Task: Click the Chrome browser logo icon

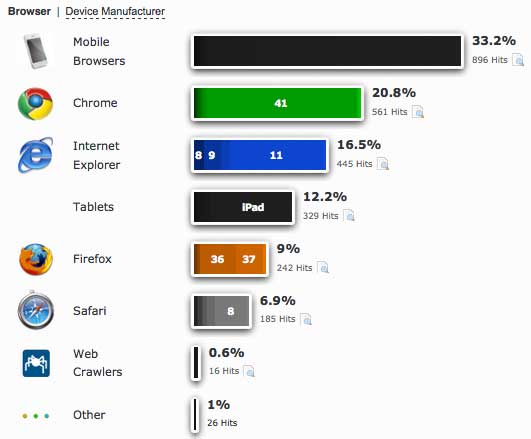Action: [x=35, y=104]
